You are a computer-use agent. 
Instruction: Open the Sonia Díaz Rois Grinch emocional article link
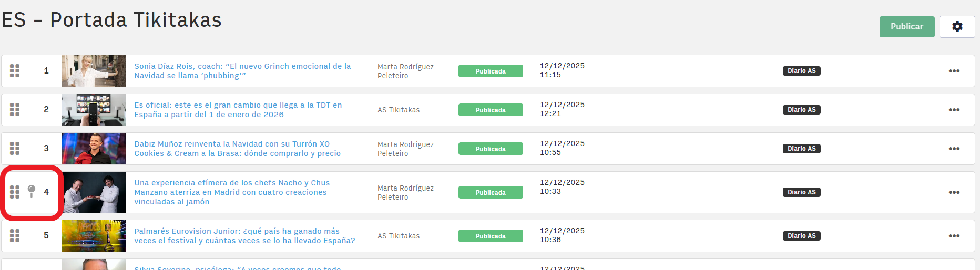[x=242, y=71]
